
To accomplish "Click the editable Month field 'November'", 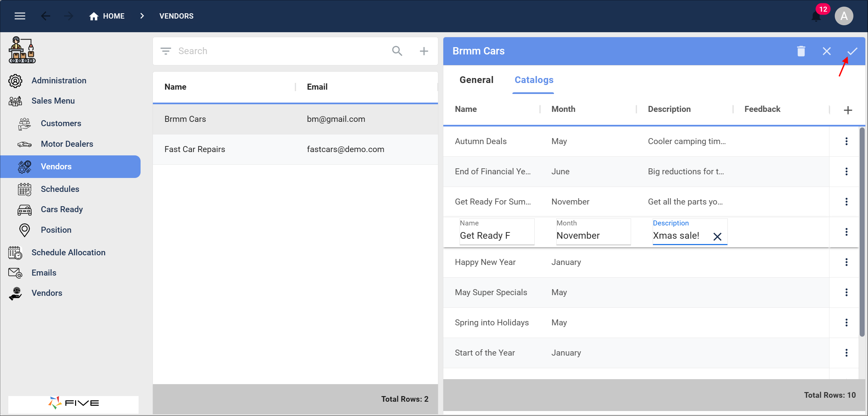I will 593,232.
